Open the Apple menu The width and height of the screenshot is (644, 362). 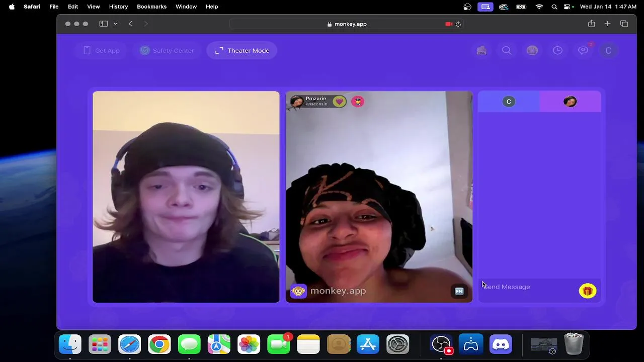pos(12,7)
